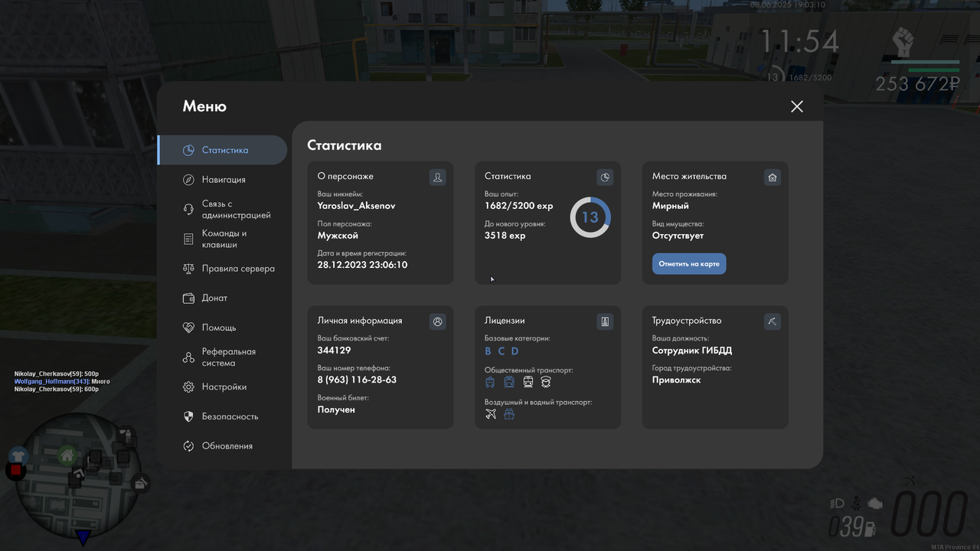Image resolution: width=980 pixels, height=551 pixels.
Task: Click Wolfgang_Hoffmann chat message
Action: (62, 381)
